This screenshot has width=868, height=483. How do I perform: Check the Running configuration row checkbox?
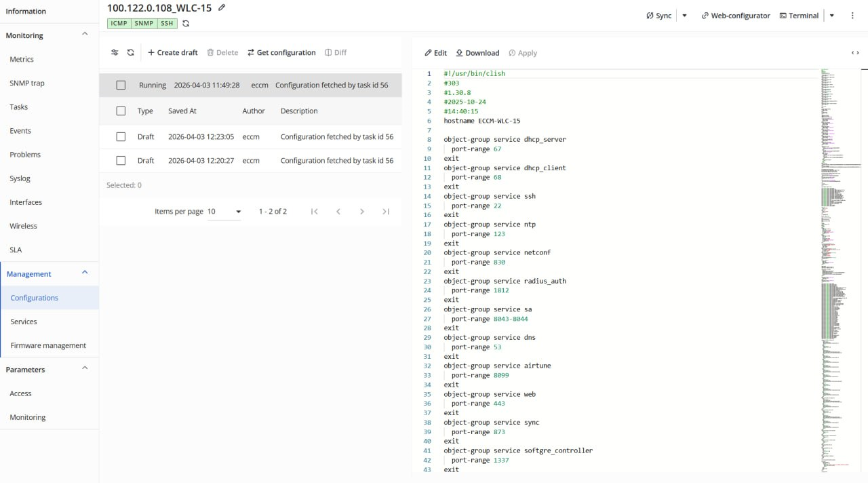coord(121,85)
